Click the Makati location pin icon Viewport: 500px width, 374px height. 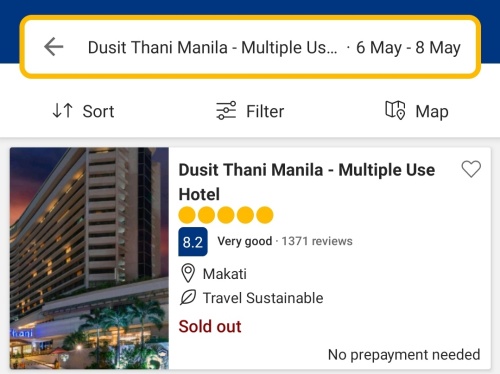pos(188,273)
